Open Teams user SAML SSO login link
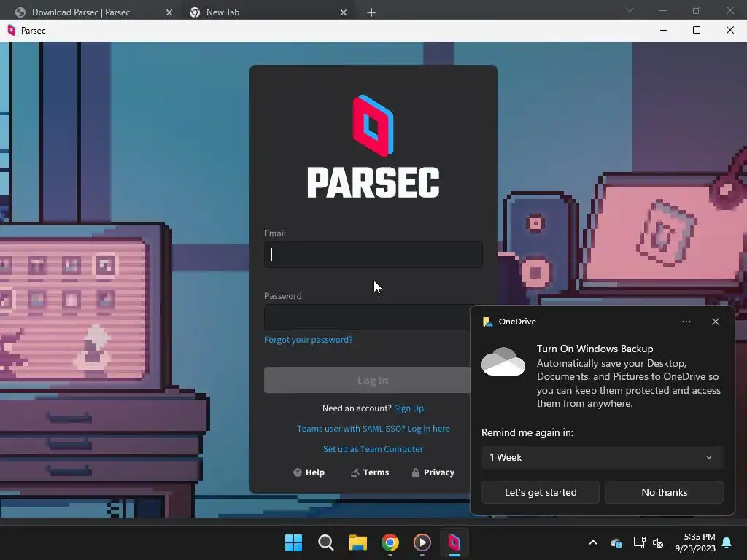The width and height of the screenshot is (747, 560). (373, 429)
